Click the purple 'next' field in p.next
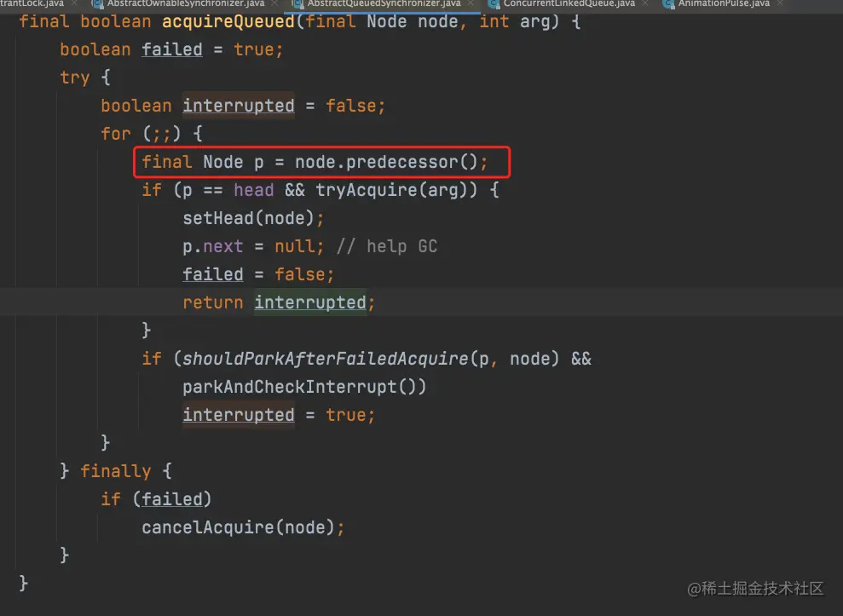This screenshot has width=843, height=616. pyautogui.click(x=223, y=247)
